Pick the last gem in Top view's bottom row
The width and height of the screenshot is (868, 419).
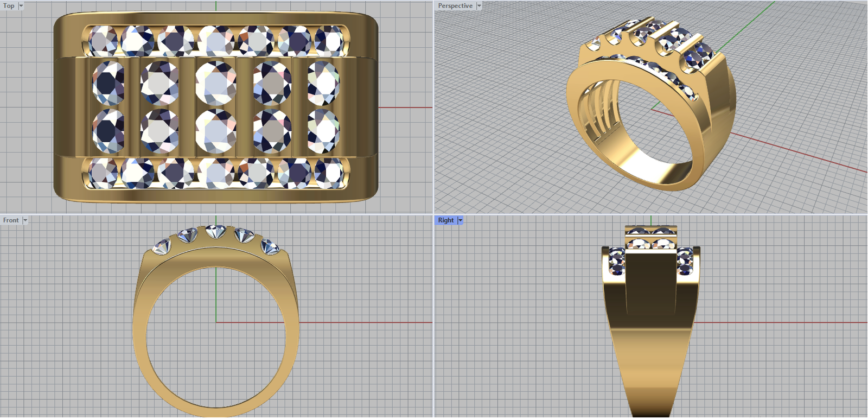click(x=329, y=173)
